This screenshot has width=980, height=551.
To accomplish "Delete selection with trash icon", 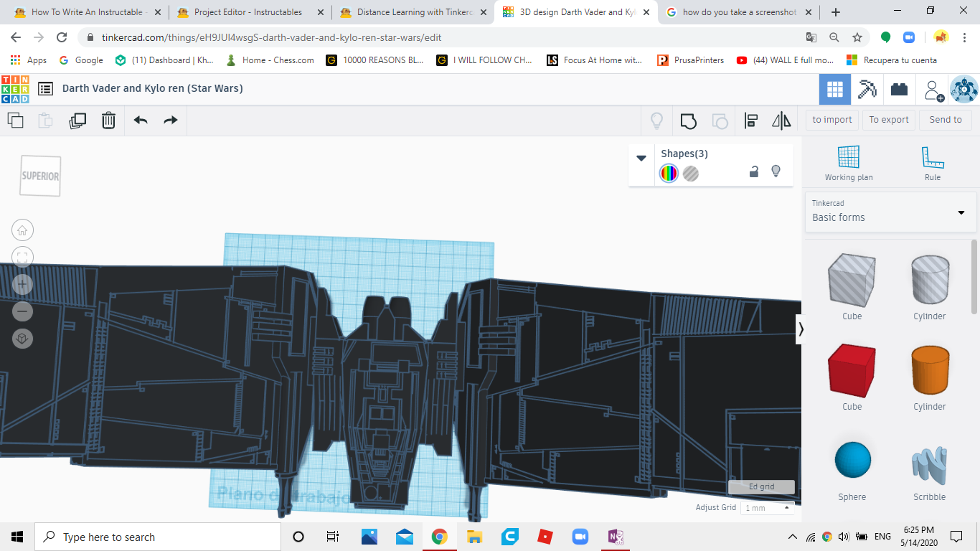I will point(108,120).
